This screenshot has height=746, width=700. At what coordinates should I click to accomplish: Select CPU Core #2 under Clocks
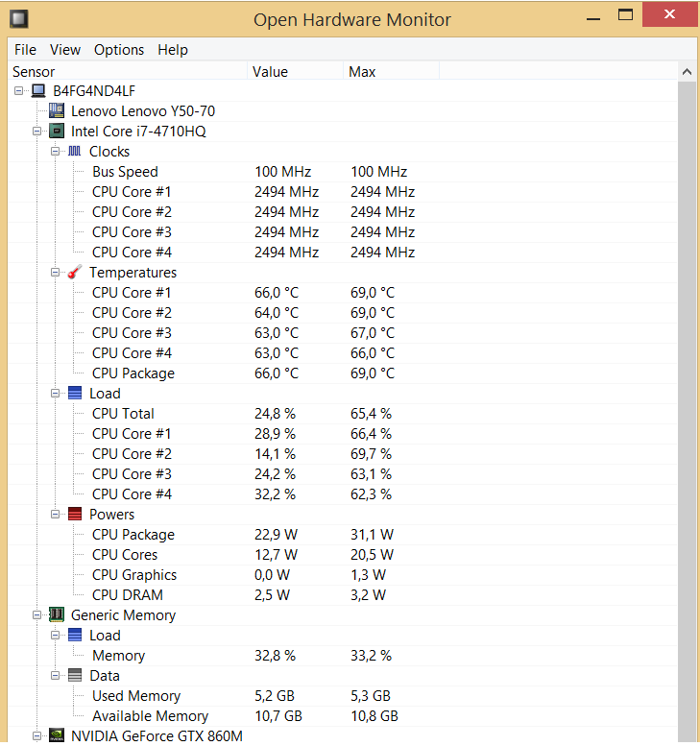[343, 212]
